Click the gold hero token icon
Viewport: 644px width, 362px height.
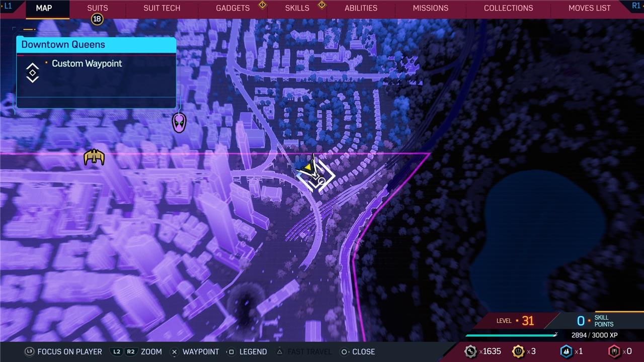point(518,351)
